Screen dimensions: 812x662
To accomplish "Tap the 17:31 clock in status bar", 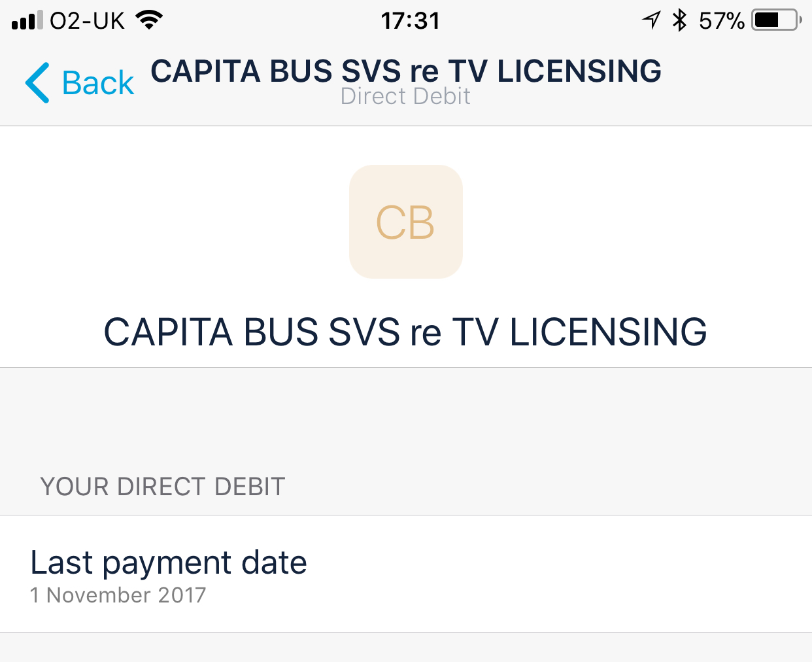I will click(x=411, y=21).
